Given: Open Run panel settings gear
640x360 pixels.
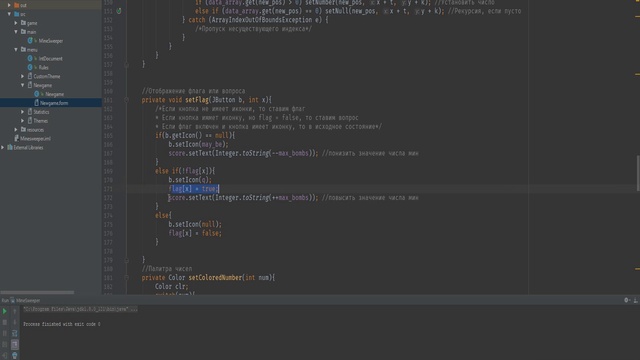Looking at the screenshot, I should click(627, 300).
